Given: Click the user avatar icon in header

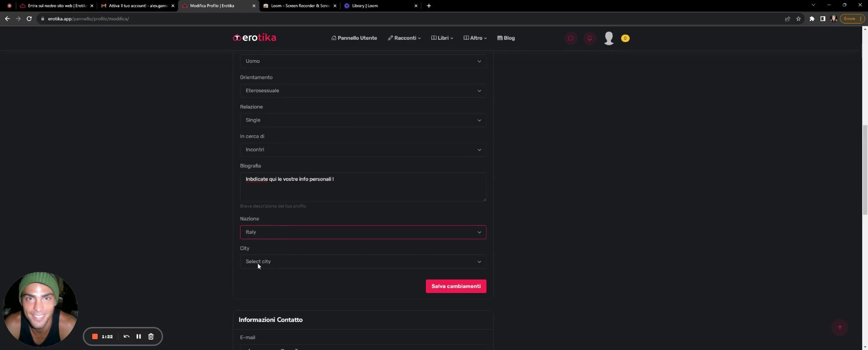Looking at the screenshot, I should pos(609,38).
